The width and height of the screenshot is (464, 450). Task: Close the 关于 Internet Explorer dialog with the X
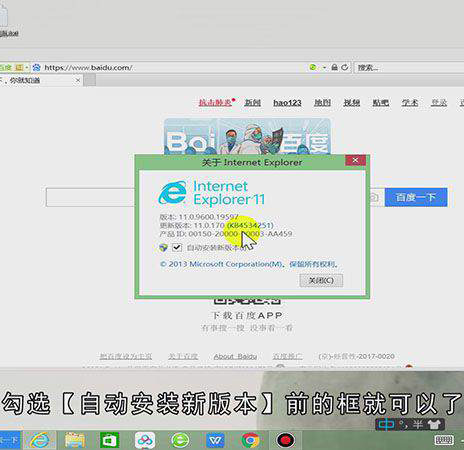[x=355, y=160]
